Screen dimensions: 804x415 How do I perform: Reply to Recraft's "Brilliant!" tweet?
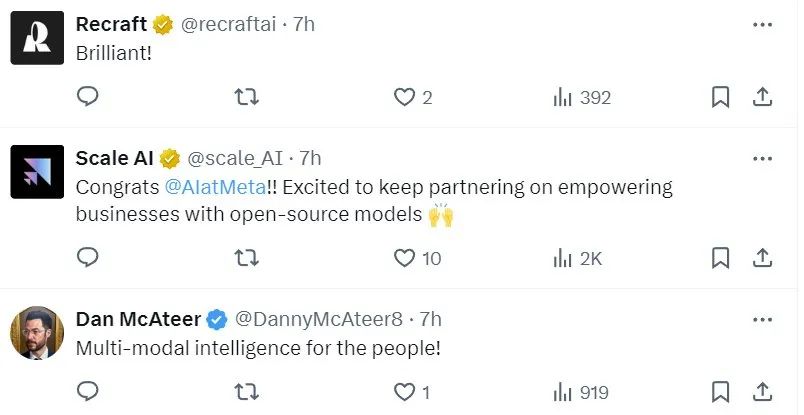point(88,97)
